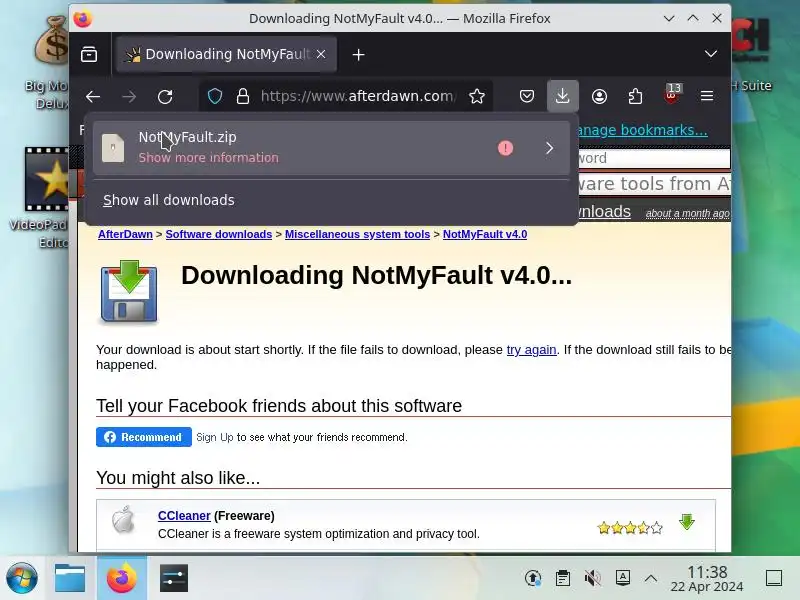This screenshot has height=600, width=800.
Task: Expand hidden system tray icons arrow
Action: point(651,578)
